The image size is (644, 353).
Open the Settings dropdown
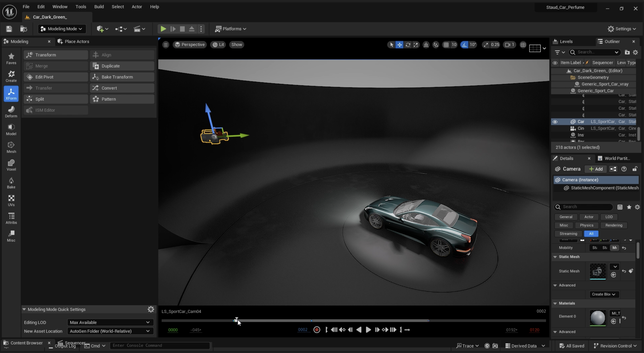coord(622,29)
